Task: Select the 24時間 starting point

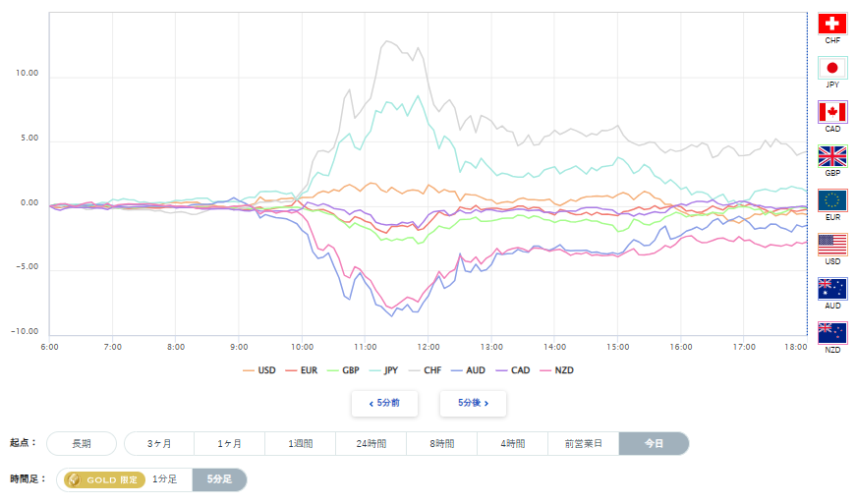Action: pyautogui.click(x=371, y=443)
